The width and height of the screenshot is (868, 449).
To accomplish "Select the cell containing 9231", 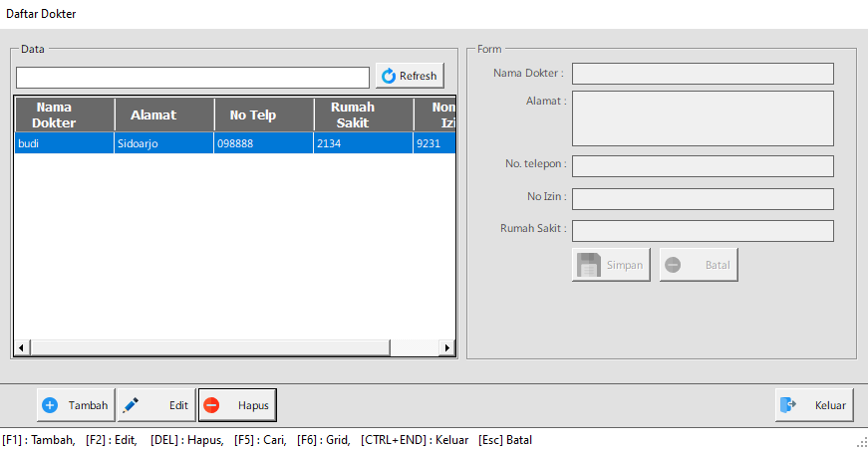I will [x=434, y=143].
